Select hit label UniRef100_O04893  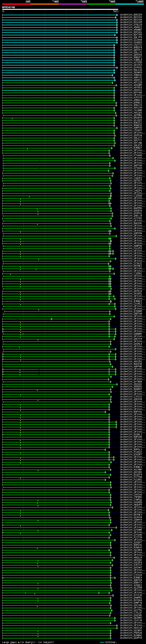click(131, 42)
